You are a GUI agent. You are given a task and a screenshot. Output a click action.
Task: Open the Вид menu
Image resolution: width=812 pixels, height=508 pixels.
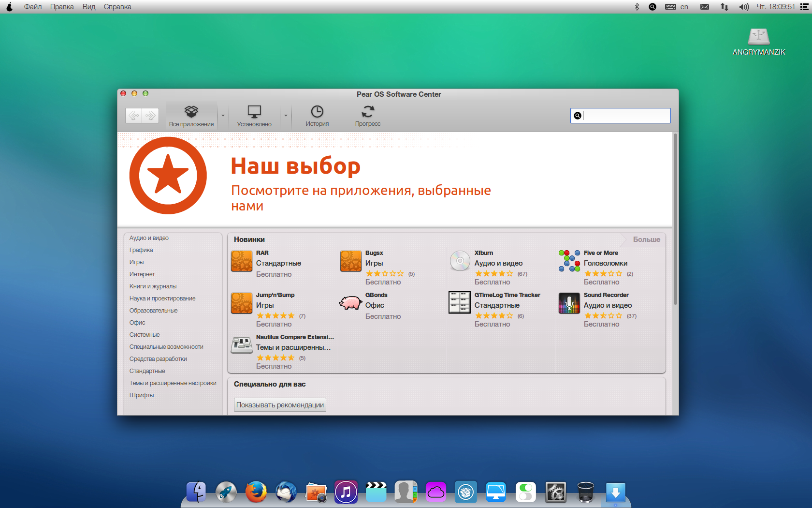89,7
